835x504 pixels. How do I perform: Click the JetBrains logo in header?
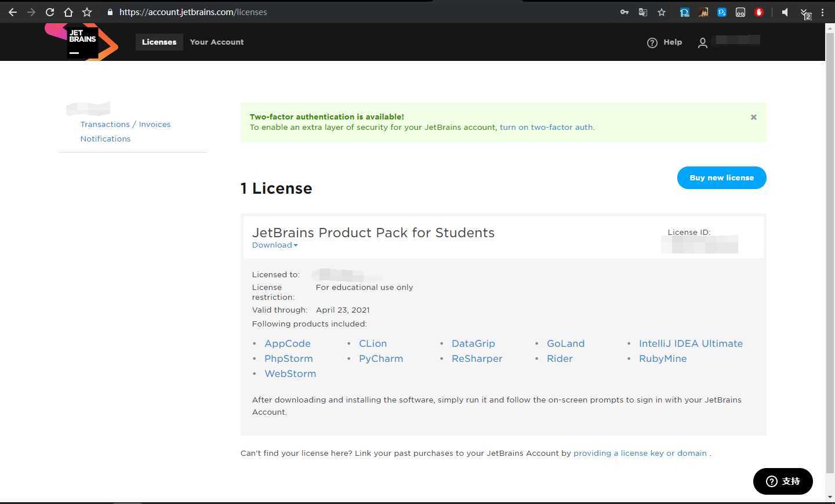[82, 42]
